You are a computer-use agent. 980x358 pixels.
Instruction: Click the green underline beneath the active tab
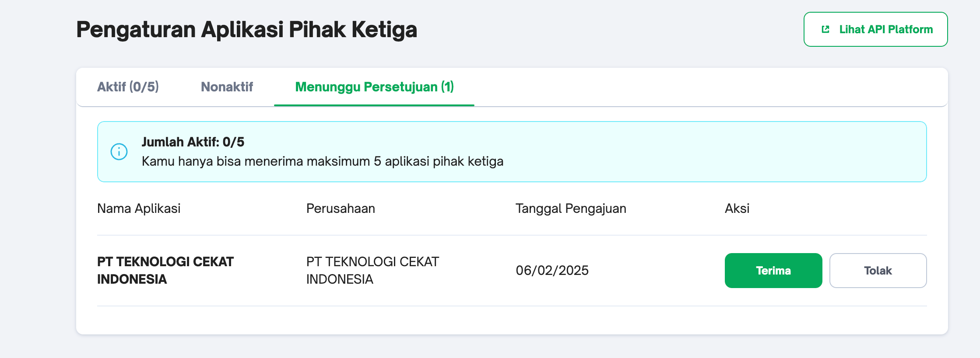click(x=374, y=105)
